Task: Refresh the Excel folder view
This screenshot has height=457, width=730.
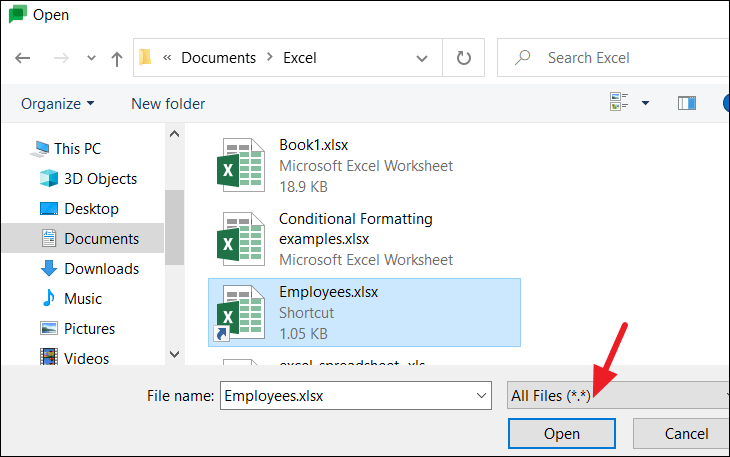Action: [463, 58]
